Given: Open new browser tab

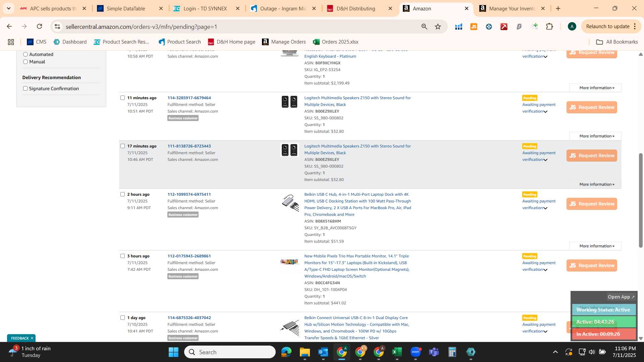Looking at the screenshot, I should click(x=558, y=8).
